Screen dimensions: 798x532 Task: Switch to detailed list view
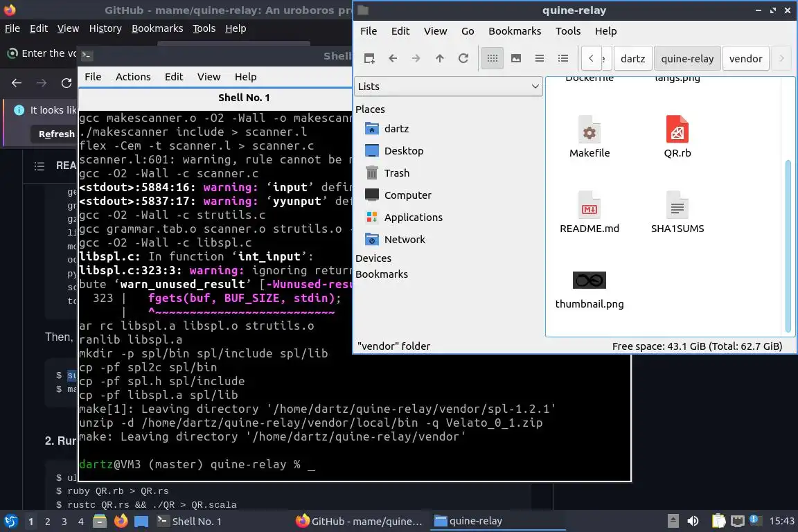coord(563,59)
